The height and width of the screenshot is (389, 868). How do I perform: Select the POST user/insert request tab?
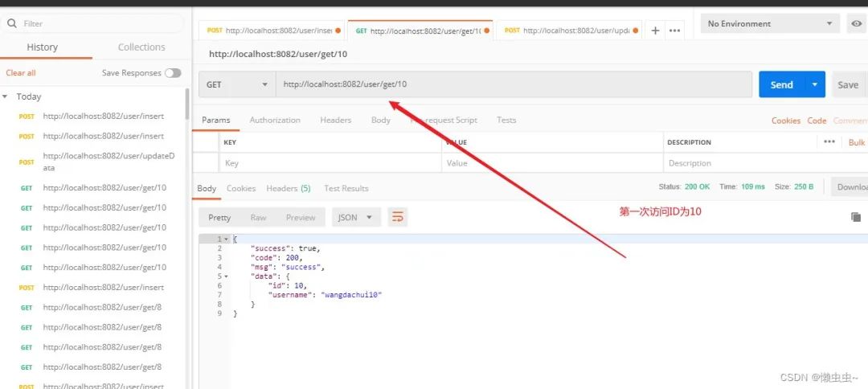(x=273, y=31)
